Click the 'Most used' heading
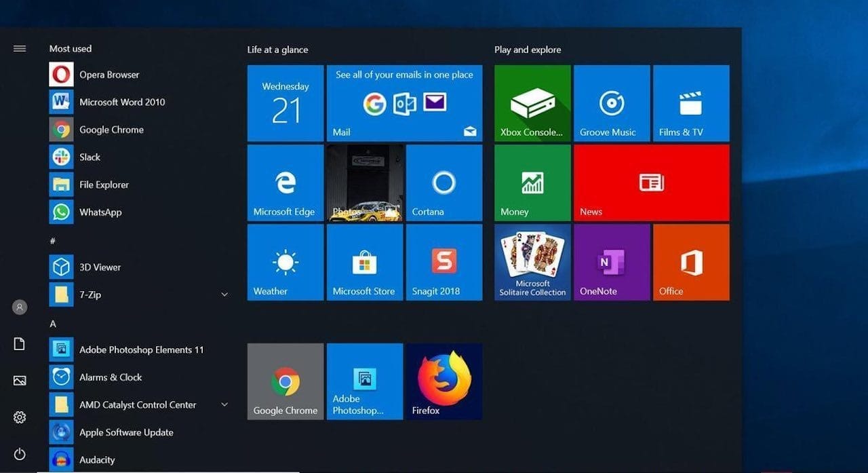Screen dimensions: 868x473 (71, 49)
